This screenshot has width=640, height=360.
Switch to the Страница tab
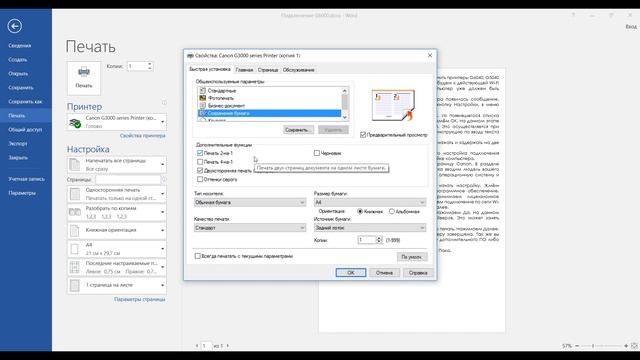coord(268,70)
